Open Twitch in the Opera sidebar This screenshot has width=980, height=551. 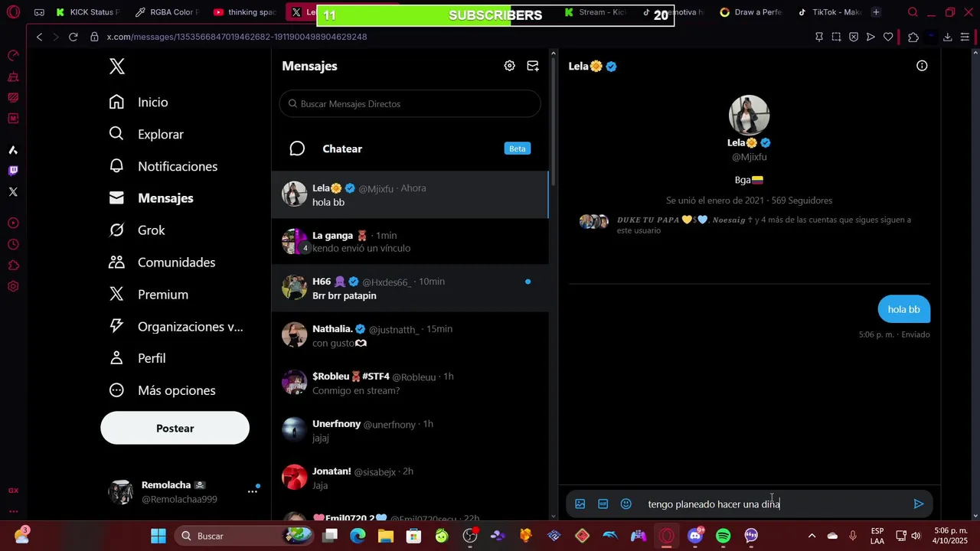pyautogui.click(x=13, y=171)
